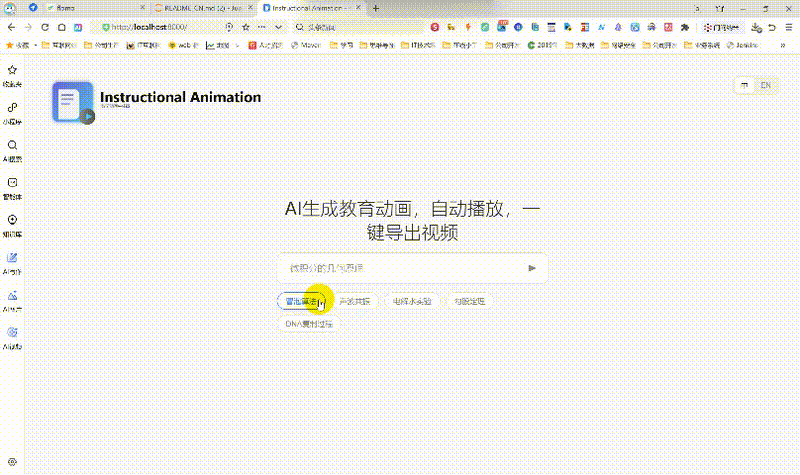
Task: Choose the first (highlighted) example topic chip
Action: 301,301
